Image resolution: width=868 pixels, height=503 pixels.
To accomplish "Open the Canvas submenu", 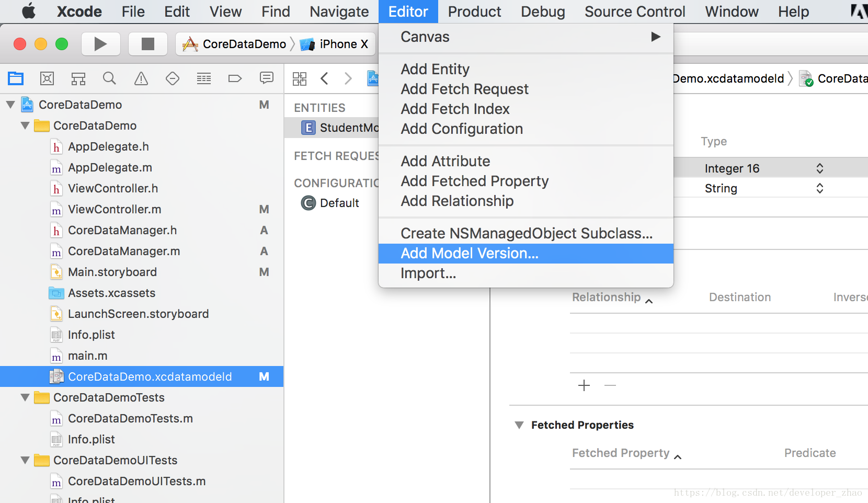I will point(526,37).
